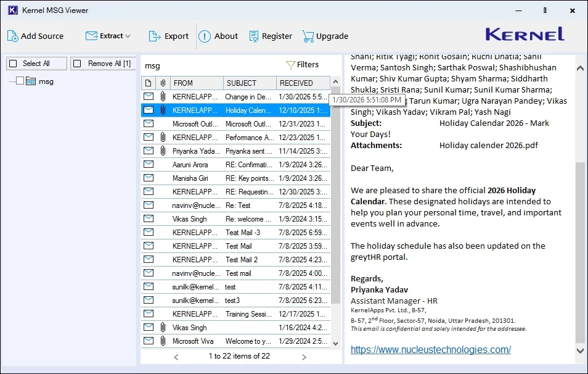Click paperclip icon of Performance A... email
The image size is (588, 374).
point(163,137)
